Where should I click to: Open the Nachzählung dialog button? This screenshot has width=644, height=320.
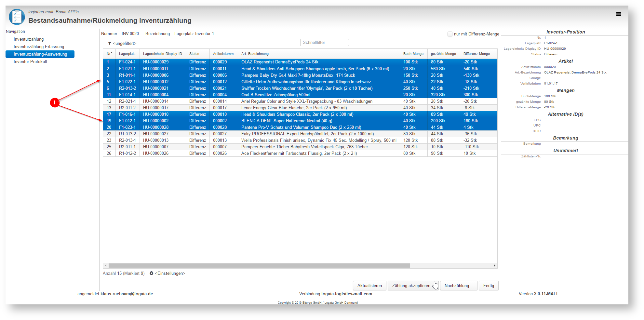pos(459,286)
